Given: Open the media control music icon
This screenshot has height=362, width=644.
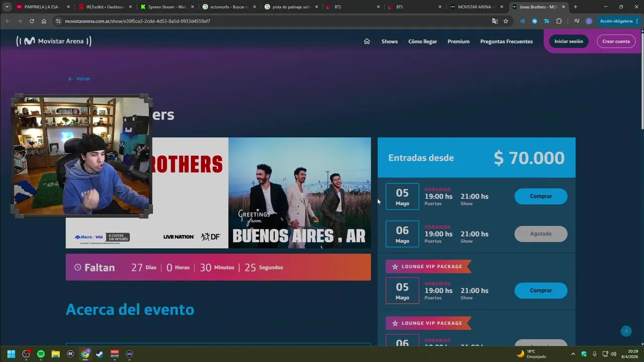Looking at the screenshot, I should [577, 21].
